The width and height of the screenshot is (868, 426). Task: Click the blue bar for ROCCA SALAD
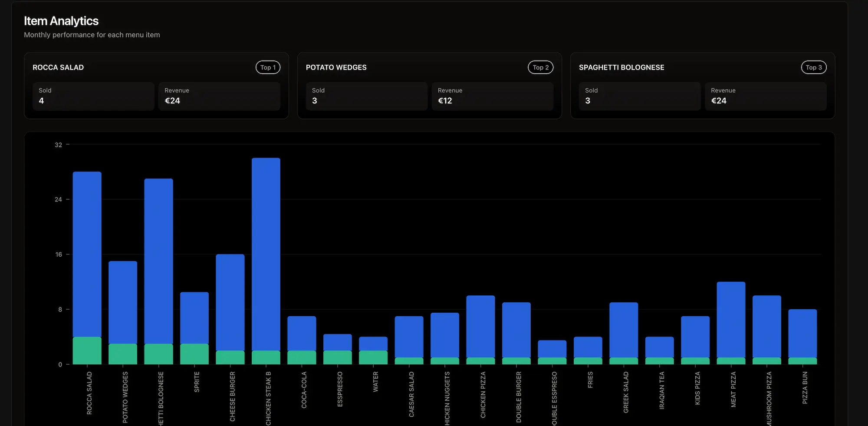coord(87,254)
